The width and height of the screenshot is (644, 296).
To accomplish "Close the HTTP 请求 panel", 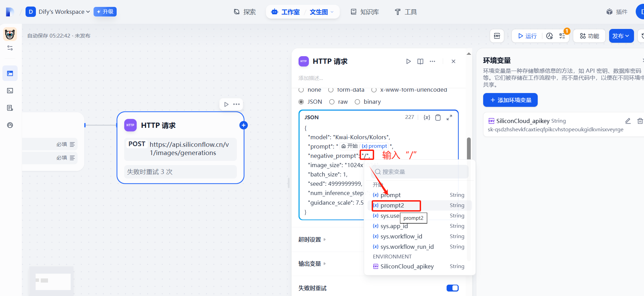I will coord(453,61).
